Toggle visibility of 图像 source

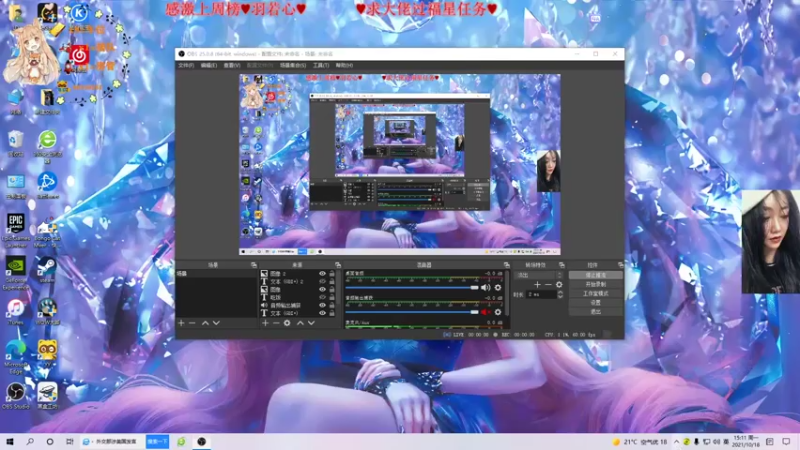pyautogui.click(x=322, y=289)
